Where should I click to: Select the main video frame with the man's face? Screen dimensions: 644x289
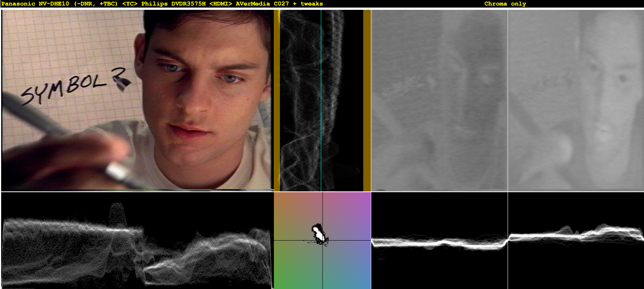coord(137,100)
